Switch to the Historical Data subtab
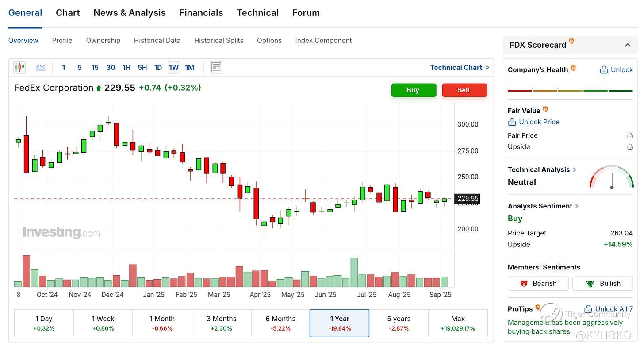Screen dimensions: 644x350 [x=157, y=40]
